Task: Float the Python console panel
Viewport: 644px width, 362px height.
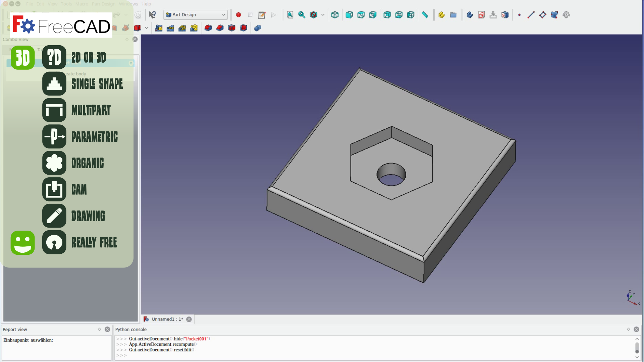Action: click(629, 329)
